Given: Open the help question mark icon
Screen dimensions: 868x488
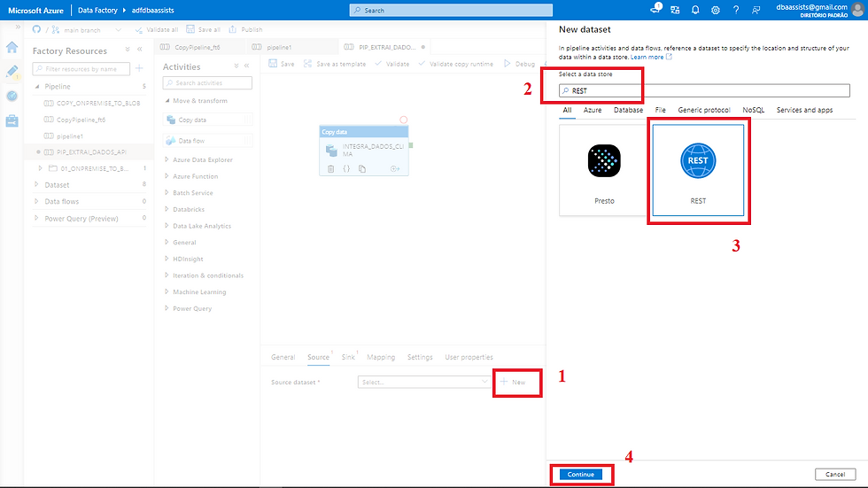Looking at the screenshot, I should (x=736, y=10).
